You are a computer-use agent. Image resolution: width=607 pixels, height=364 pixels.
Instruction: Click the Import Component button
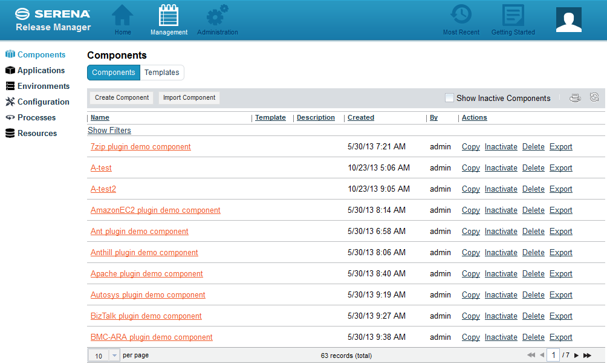coord(189,98)
